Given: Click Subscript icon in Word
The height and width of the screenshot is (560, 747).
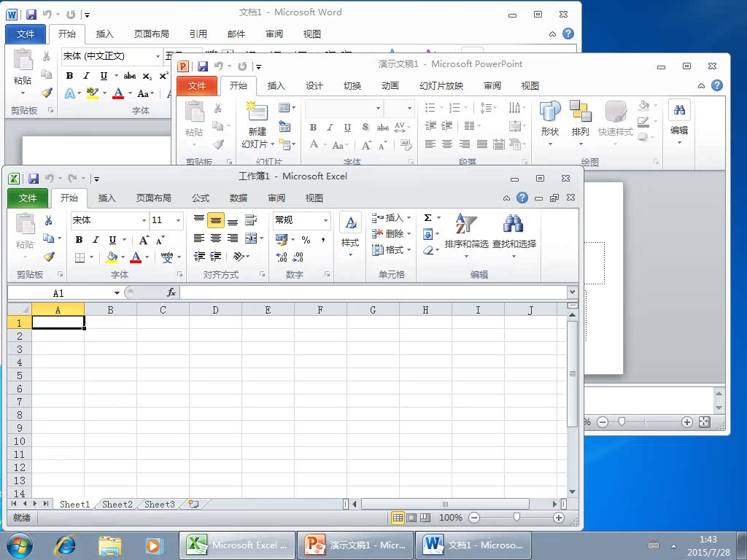Looking at the screenshot, I should coord(147,76).
